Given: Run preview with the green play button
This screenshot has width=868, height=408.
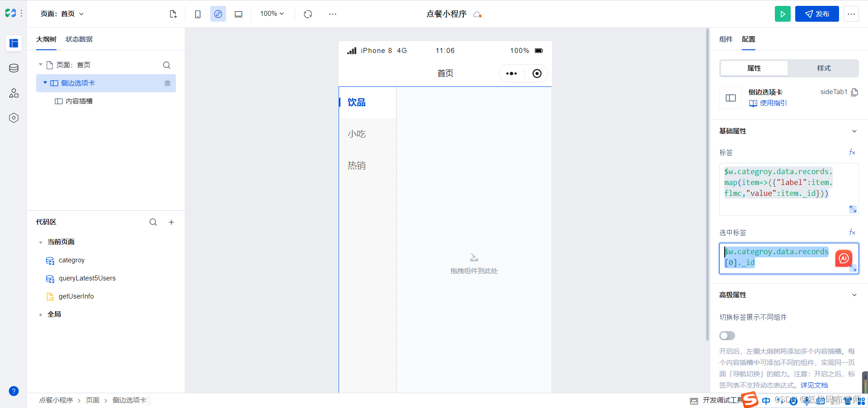Looking at the screenshot, I should 783,14.
